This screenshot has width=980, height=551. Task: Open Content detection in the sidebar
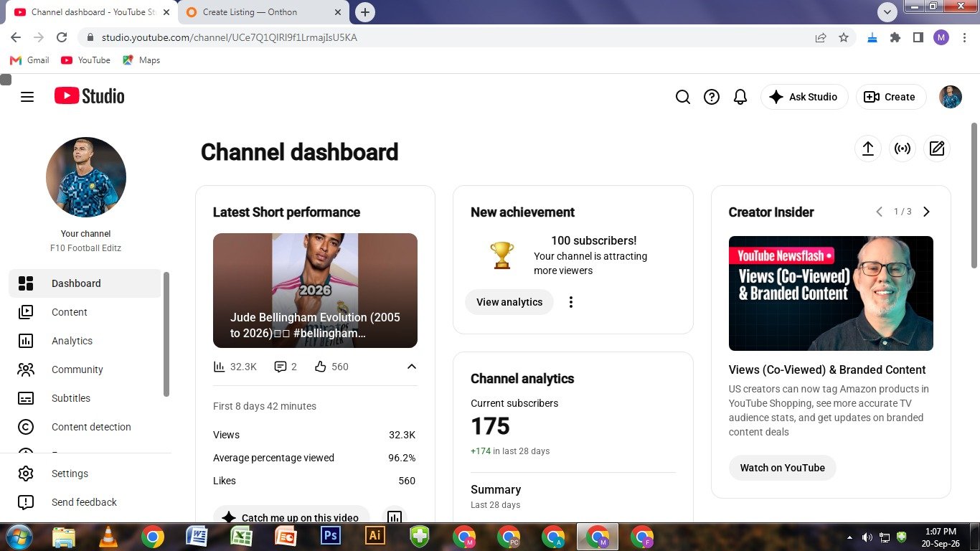click(x=85, y=427)
